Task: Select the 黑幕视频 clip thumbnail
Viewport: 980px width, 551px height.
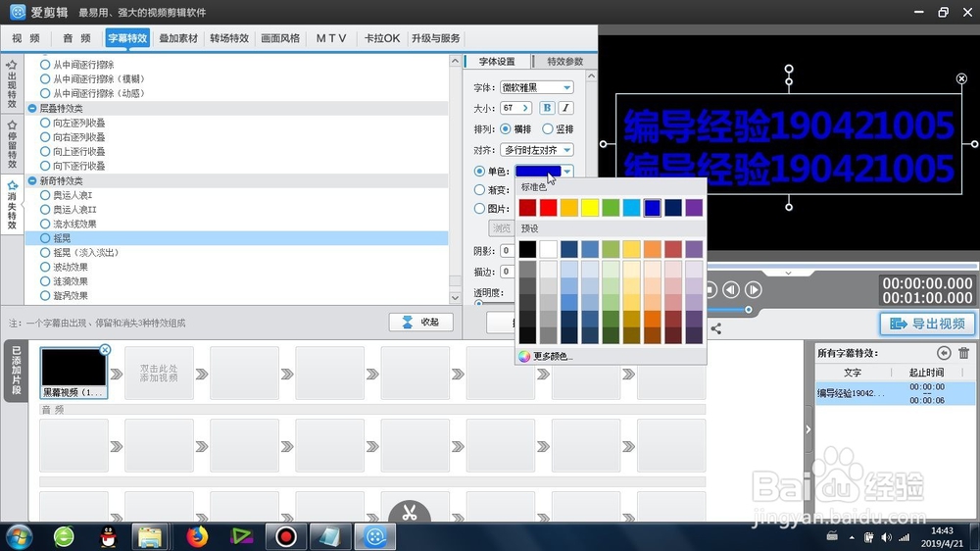Action: point(73,374)
